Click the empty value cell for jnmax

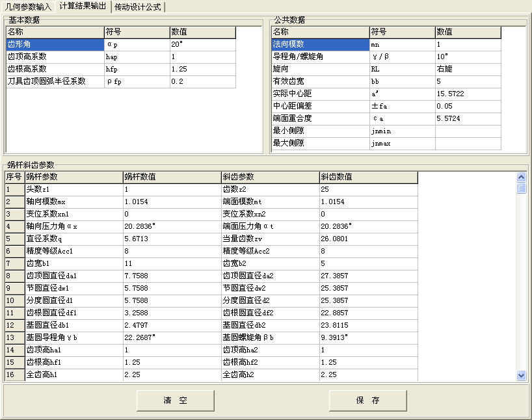468,144
